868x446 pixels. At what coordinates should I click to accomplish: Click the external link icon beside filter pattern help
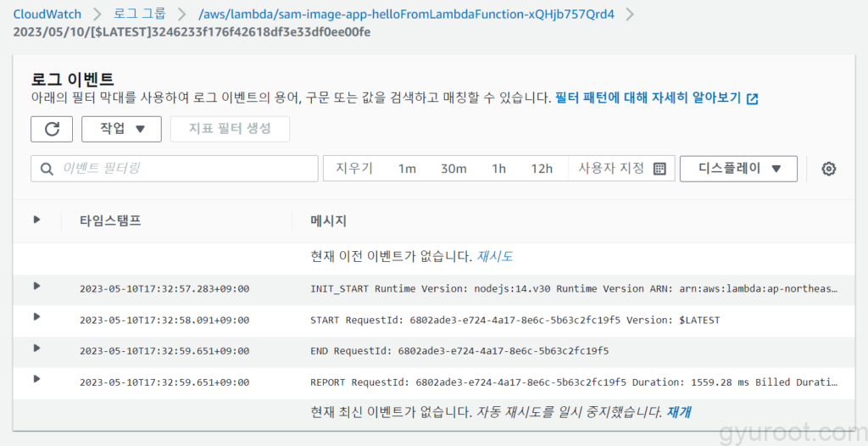[752, 98]
